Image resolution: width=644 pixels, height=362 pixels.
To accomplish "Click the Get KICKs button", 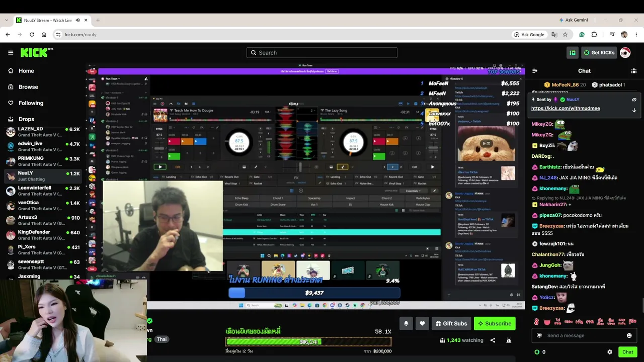I will 599,53.
